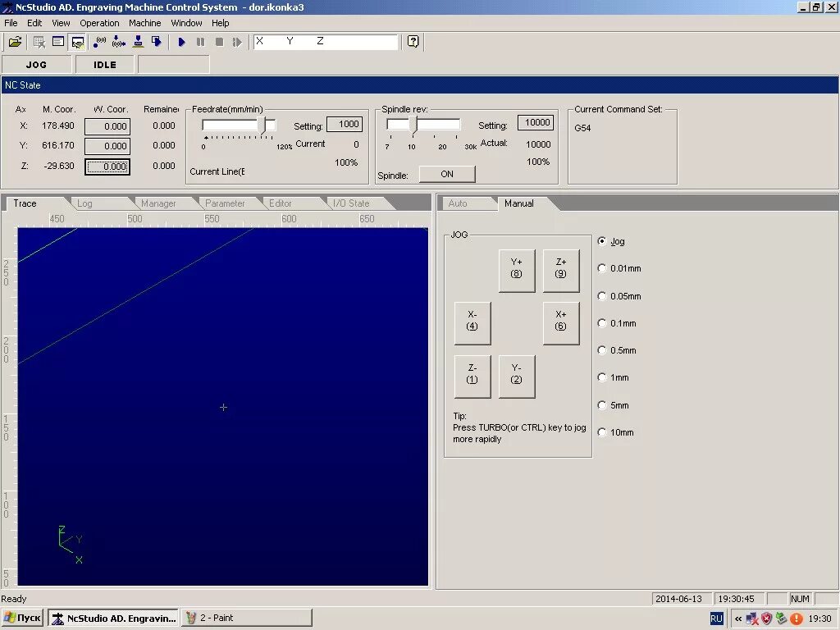Click the network disconnected tray icon
Image resolution: width=840 pixels, height=630 pixels.
(752, 619)
